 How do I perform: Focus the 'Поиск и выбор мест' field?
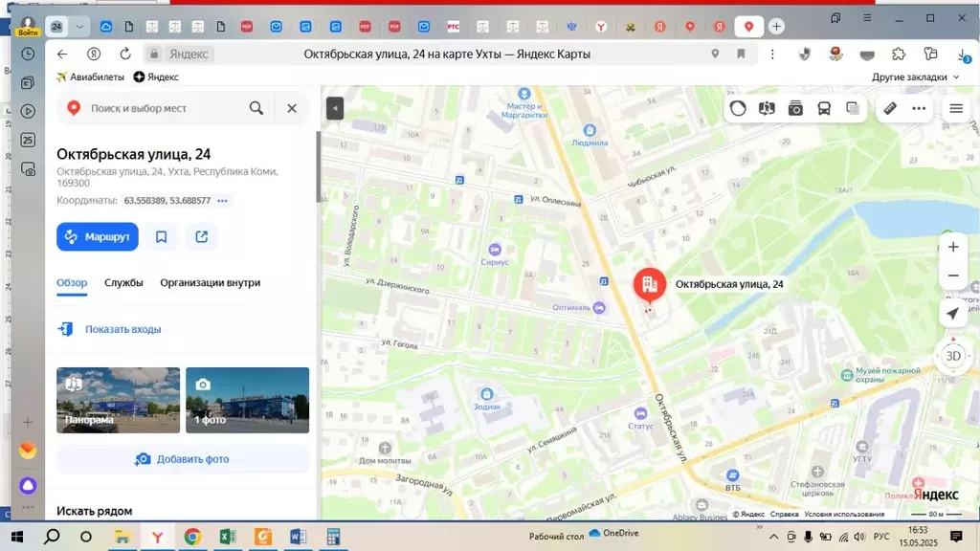click(x=139, y=108)
